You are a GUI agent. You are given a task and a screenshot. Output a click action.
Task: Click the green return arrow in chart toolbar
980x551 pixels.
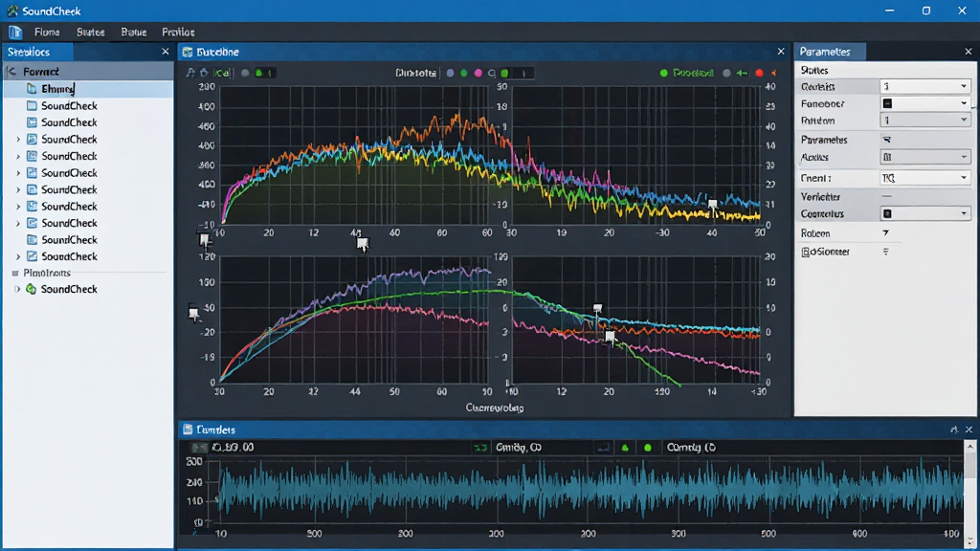point(742,73)
